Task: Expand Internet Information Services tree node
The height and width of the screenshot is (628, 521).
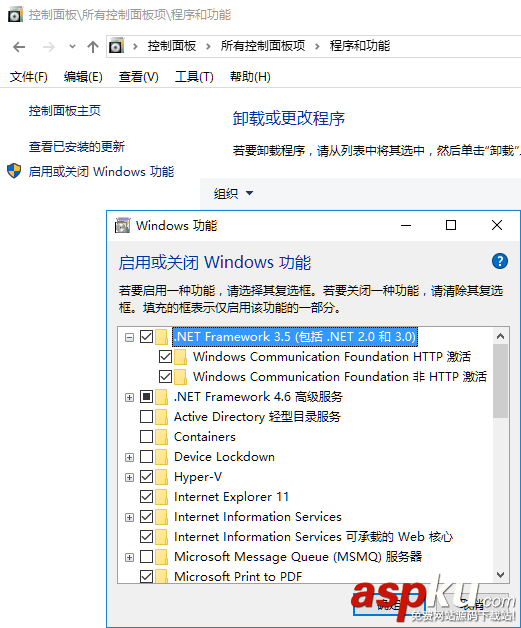Action: 129,517
